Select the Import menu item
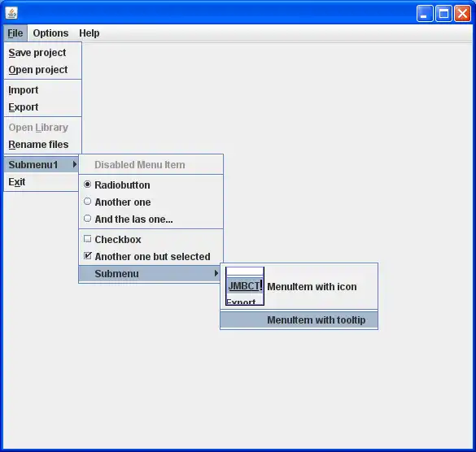 click(x=43, y=90)
